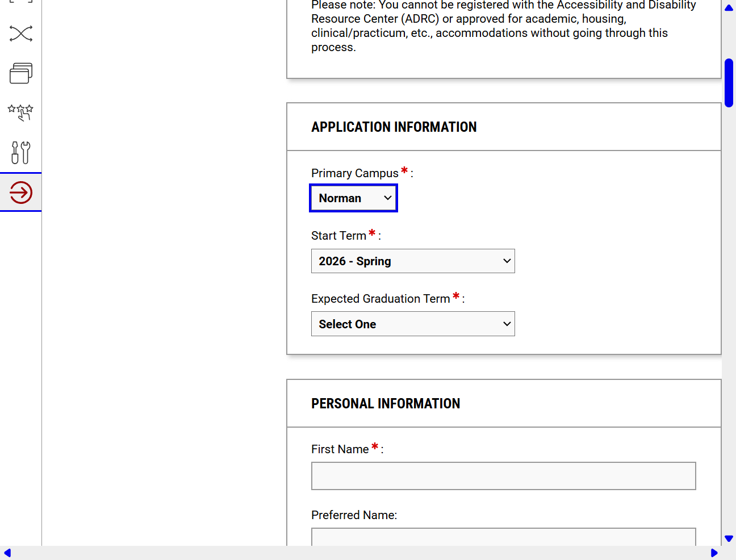The image size is (736, 560).
Task: Click the red circled arrow sign-in icon
Action: (21, 192)
